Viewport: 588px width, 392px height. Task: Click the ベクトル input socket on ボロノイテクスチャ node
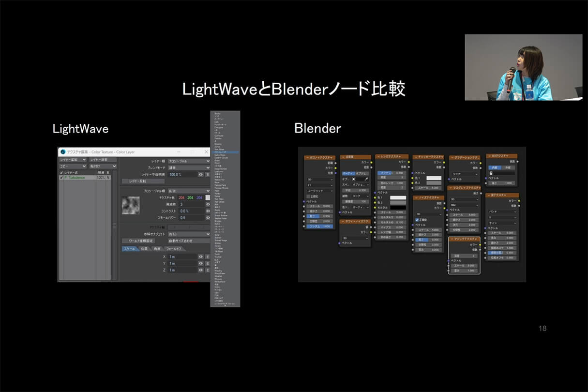pyautogui.click(x=303, y=201)
